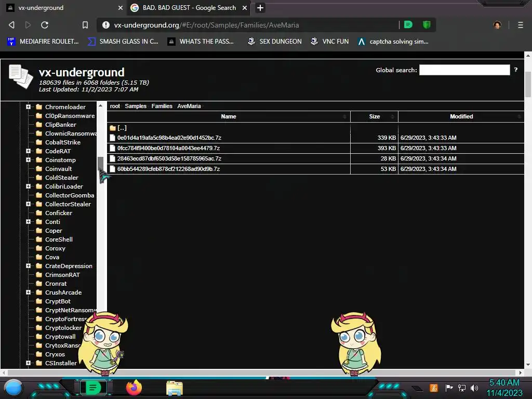Open the Start orb on taskbar

(x=14, y=388)
